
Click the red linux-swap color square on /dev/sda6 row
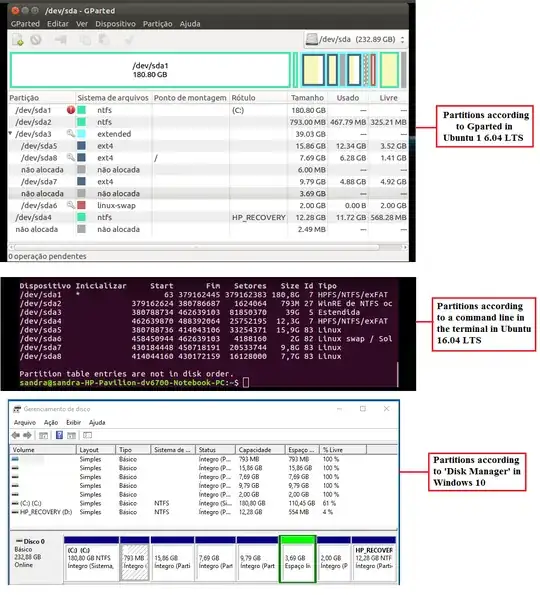click(x=81, y=205)
